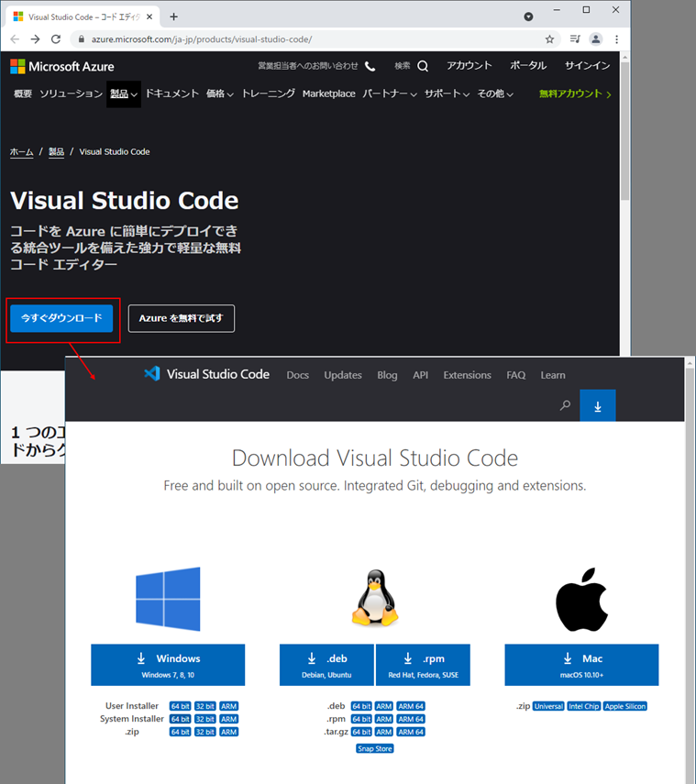Click サインイン link
Screen dimensions: 696x784
[x=588, y=66]
